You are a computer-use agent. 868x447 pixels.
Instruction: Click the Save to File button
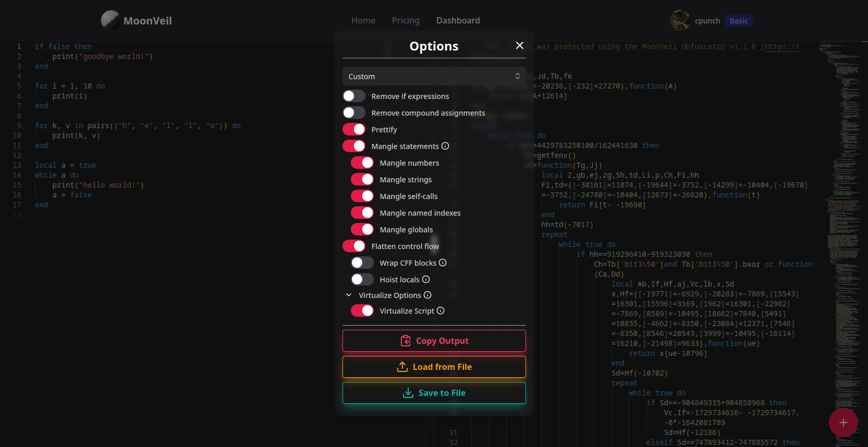pos(434,393)
